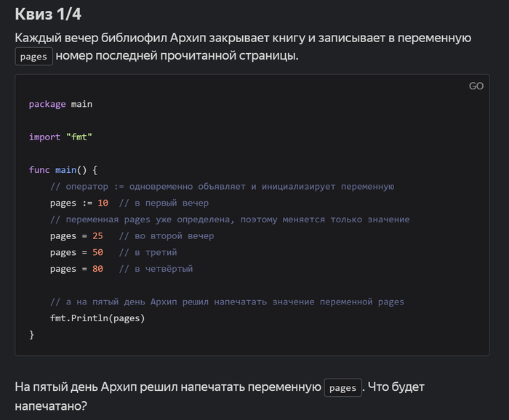Click the comment about the fifth day

tap(227, 302)
